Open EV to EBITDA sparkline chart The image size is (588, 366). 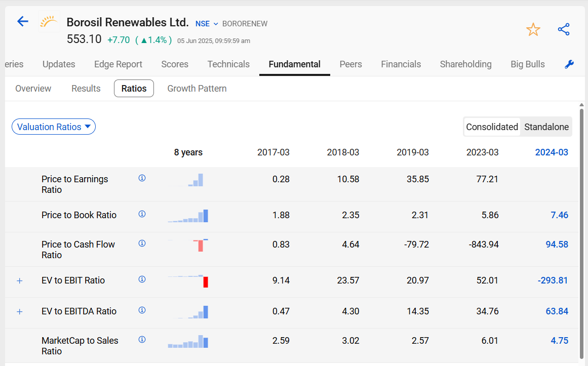coord(188,312)
